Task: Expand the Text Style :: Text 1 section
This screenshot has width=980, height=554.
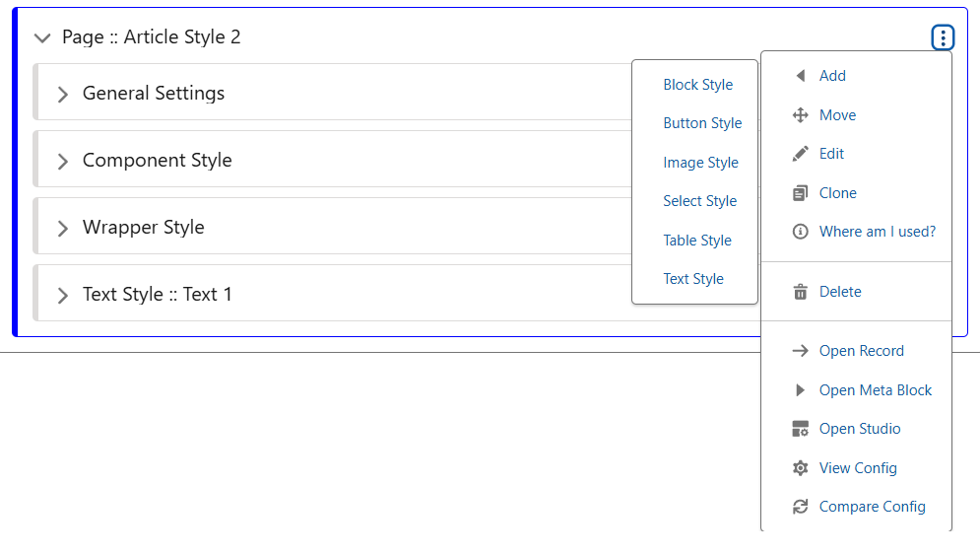Action: [63, 296]
